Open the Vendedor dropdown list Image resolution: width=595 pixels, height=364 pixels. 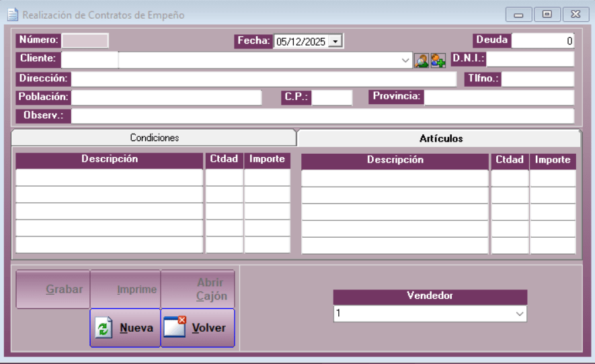click(x=519, y=314)
